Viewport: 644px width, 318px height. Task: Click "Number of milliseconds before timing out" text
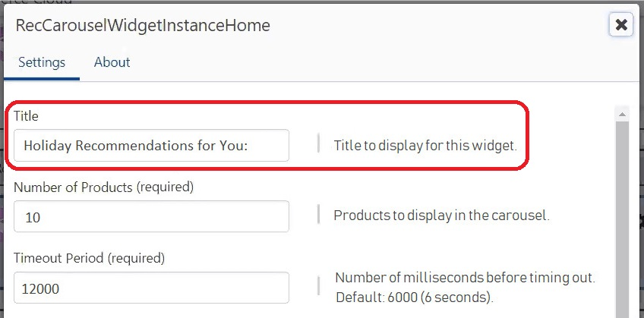coord(465,278)
